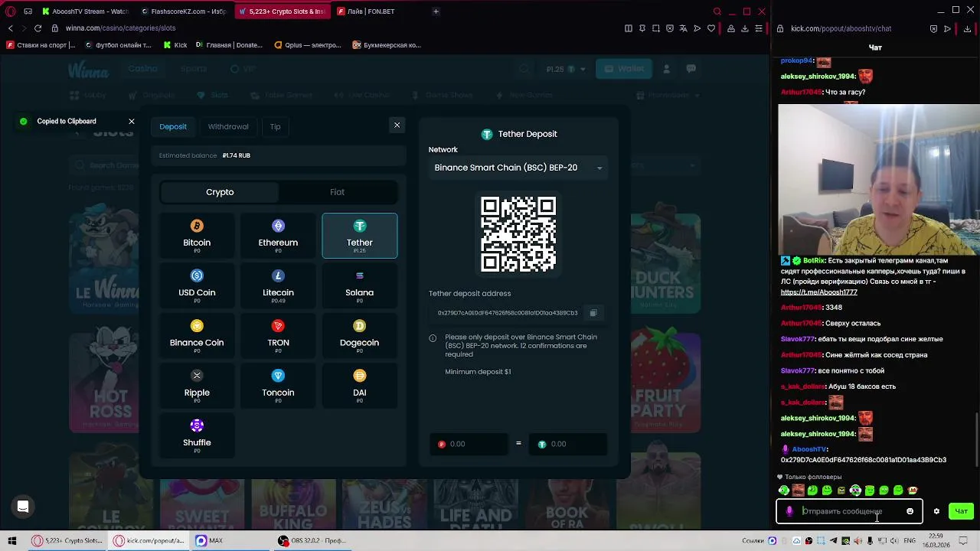
Task: Click the RUB amount converter field
Action: [x=469, y=444]
